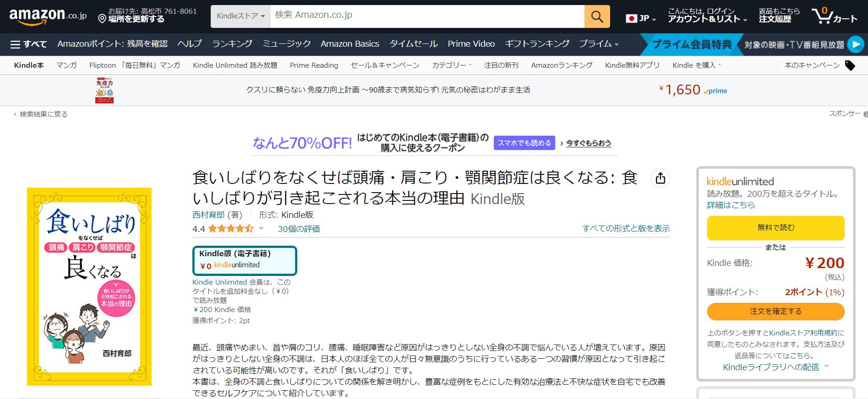Open ミュージック in nav bar
The height and width of the screenshot is (399, 868).
[x=286, y=44]
